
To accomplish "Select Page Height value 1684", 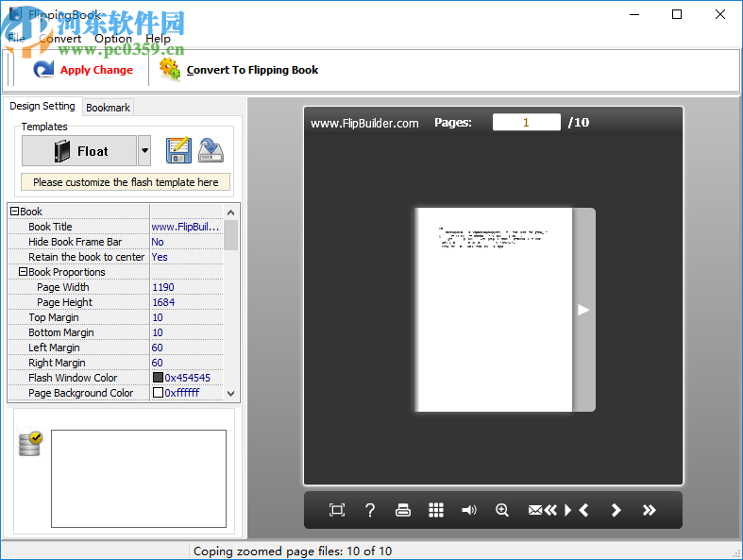I will [x=186, y=302].
